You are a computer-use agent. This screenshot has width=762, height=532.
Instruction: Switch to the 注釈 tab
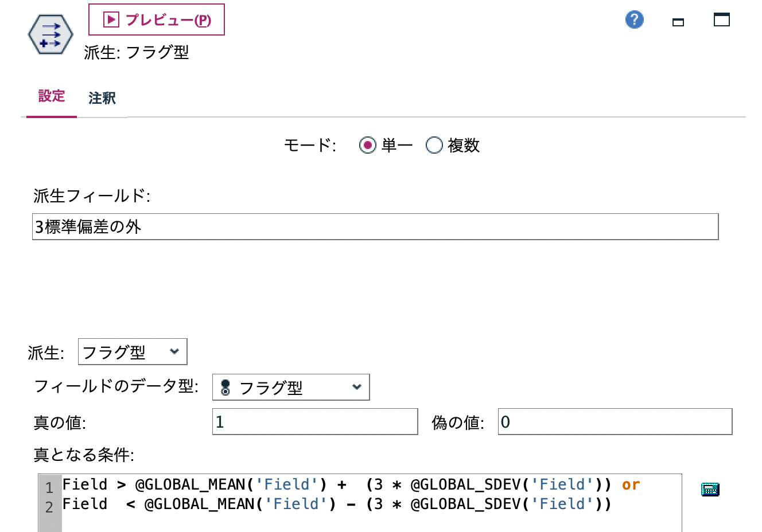pos(102,97)
